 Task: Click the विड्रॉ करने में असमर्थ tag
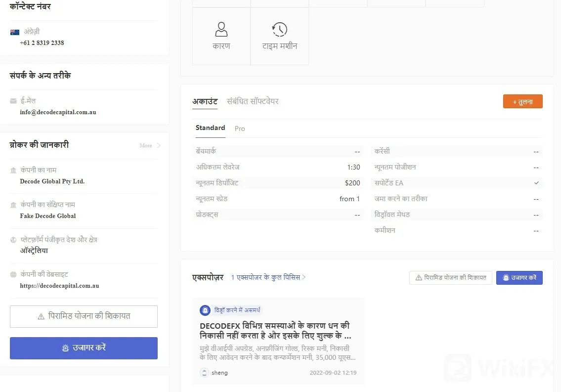(x=237, y=310)
